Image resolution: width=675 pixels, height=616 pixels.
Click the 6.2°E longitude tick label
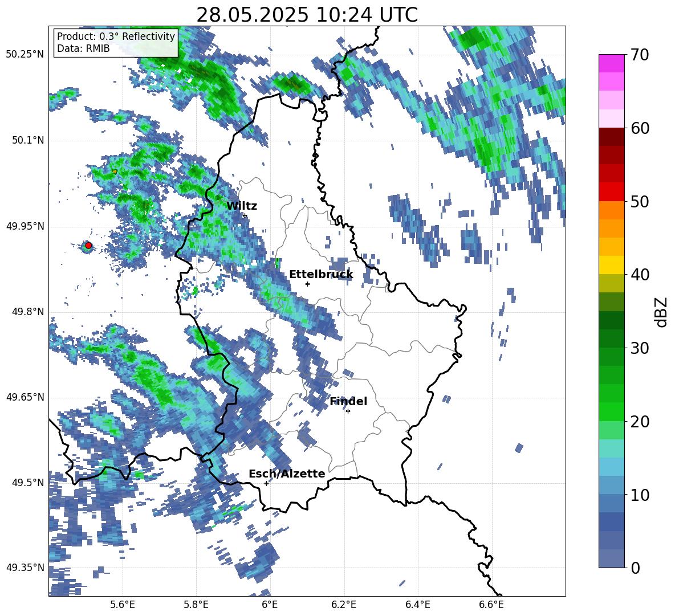[344, 605]
